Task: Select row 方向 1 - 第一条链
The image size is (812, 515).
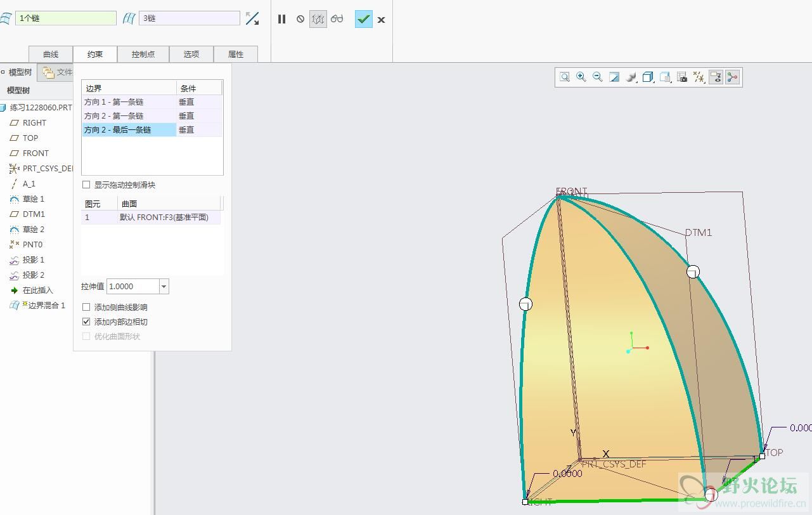Action: coord(129,102)
